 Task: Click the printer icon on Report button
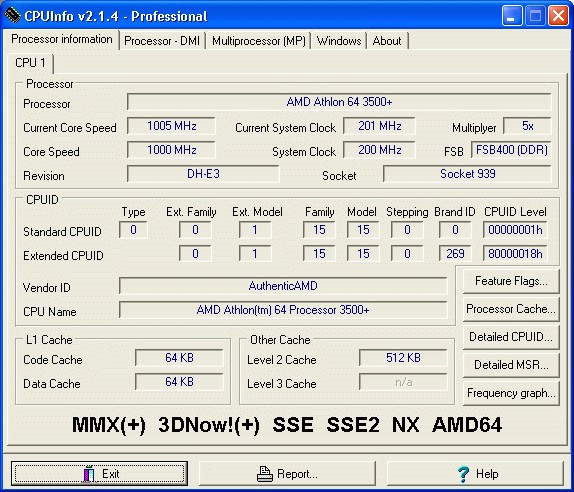[265, 474]
